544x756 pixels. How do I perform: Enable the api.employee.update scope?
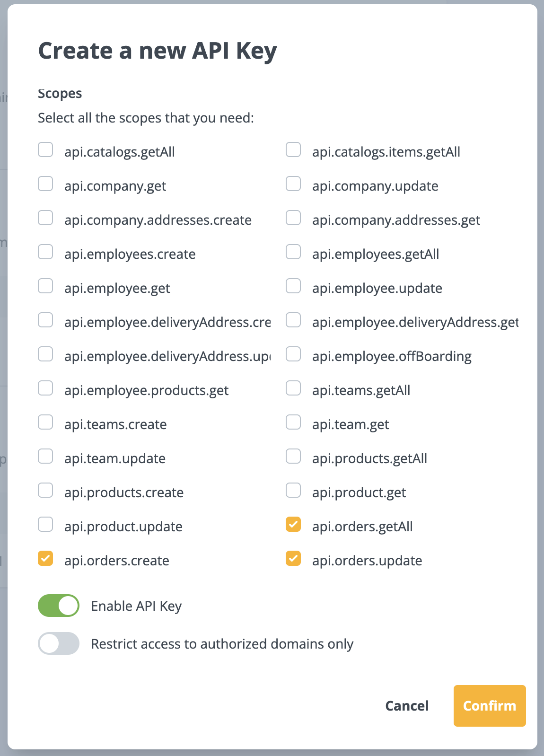tap(293, 286)
